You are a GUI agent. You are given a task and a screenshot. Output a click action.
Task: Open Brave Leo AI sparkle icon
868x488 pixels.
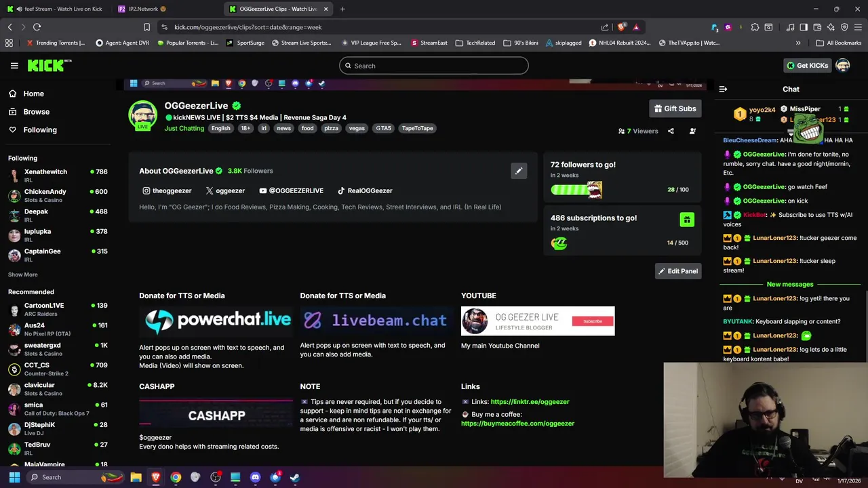pyautogui.click(x=831, y=27)
